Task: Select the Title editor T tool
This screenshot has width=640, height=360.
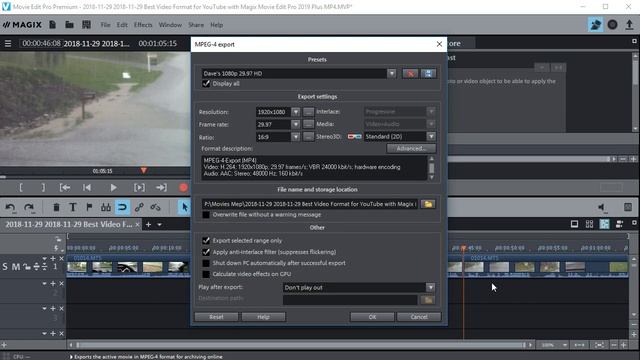Action: (73, 207)
